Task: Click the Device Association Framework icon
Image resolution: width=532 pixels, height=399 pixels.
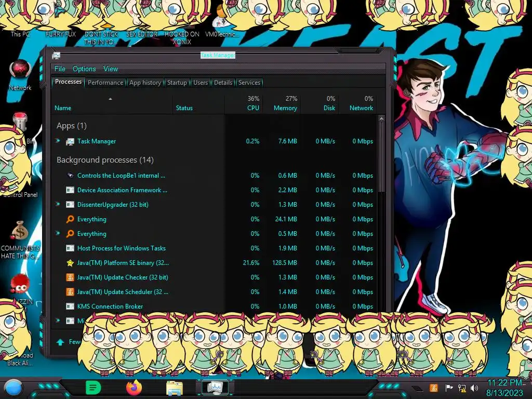Action: coord(70,190)
